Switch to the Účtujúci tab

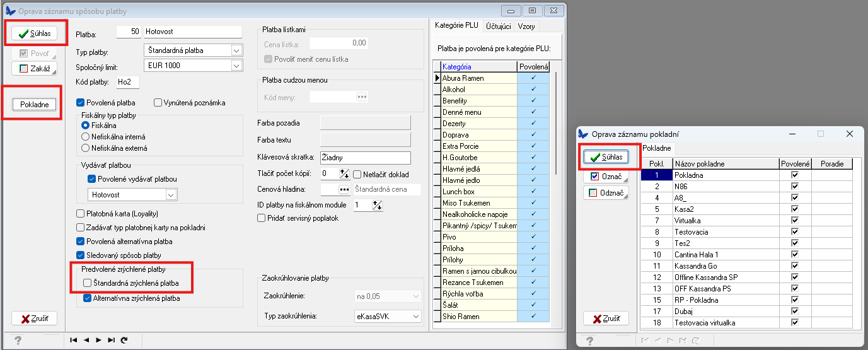click(x=497, y=26)
